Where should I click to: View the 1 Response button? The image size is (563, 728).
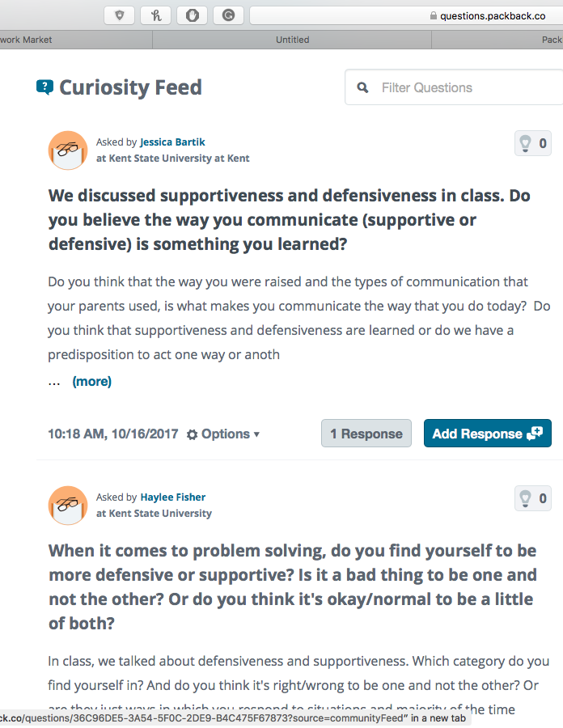(366, 434)
